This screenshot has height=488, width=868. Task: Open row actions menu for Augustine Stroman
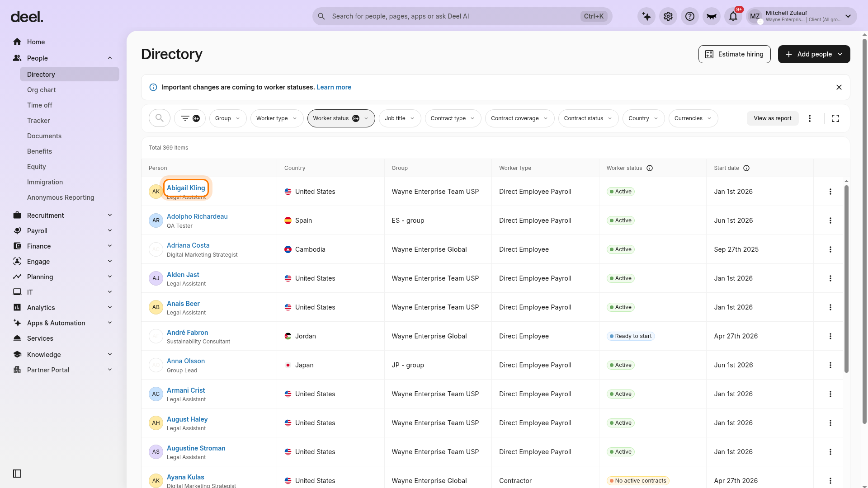[830, 452]
